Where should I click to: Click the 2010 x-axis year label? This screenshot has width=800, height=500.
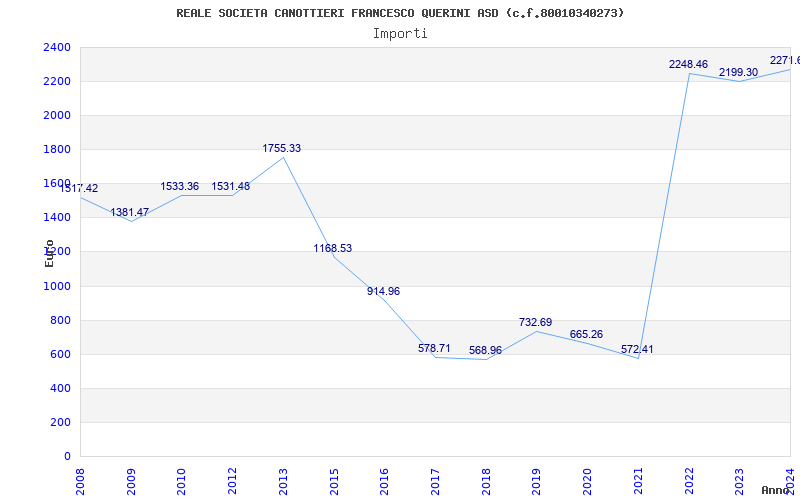(x=181, y=481)
